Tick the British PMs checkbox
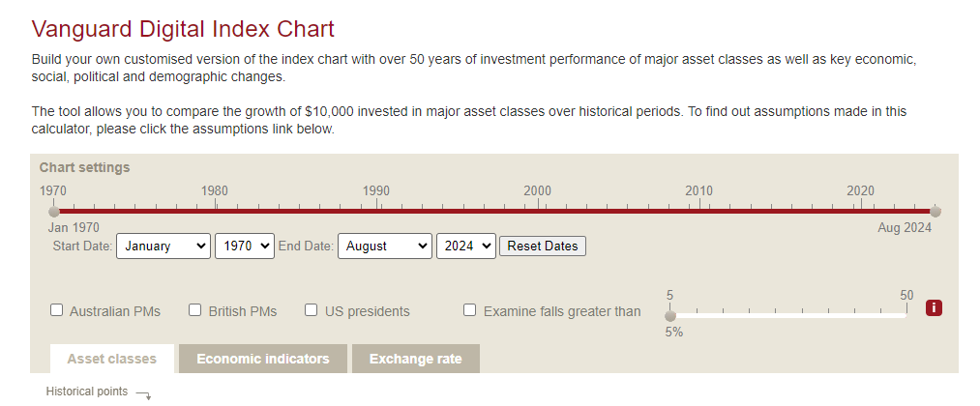This screenshot has height=406, width=980. [x=195, y=309]
